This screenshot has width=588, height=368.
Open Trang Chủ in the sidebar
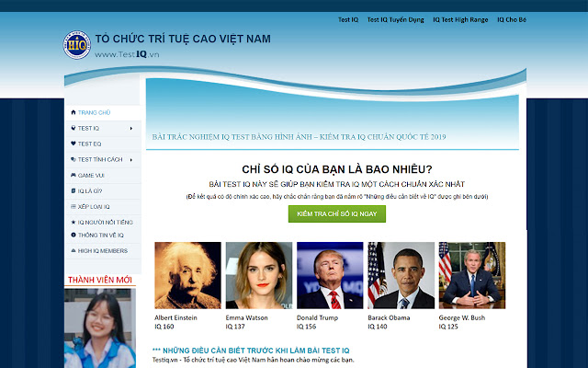click(x=94, y=112)
